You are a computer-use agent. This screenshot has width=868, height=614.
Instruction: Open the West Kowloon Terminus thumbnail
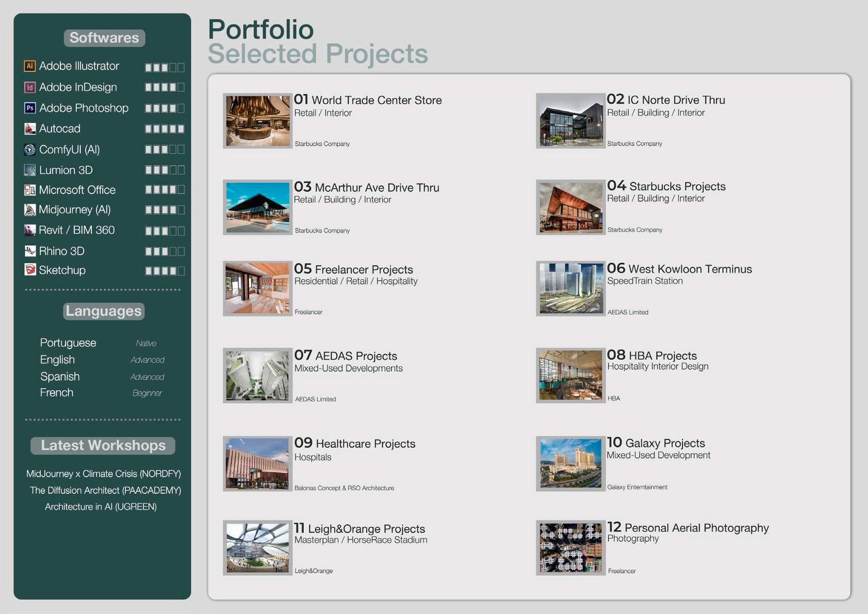pyautogui.click(x=570, y=288)
